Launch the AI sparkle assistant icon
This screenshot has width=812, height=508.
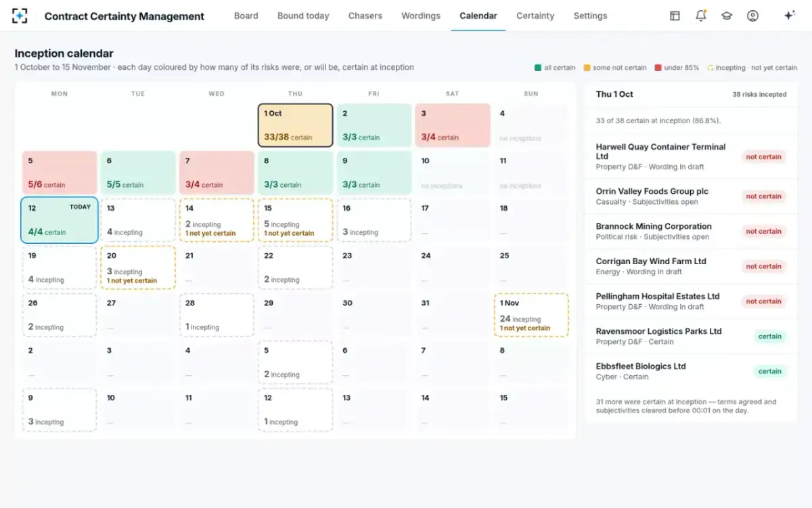click(x=789, y=16)
